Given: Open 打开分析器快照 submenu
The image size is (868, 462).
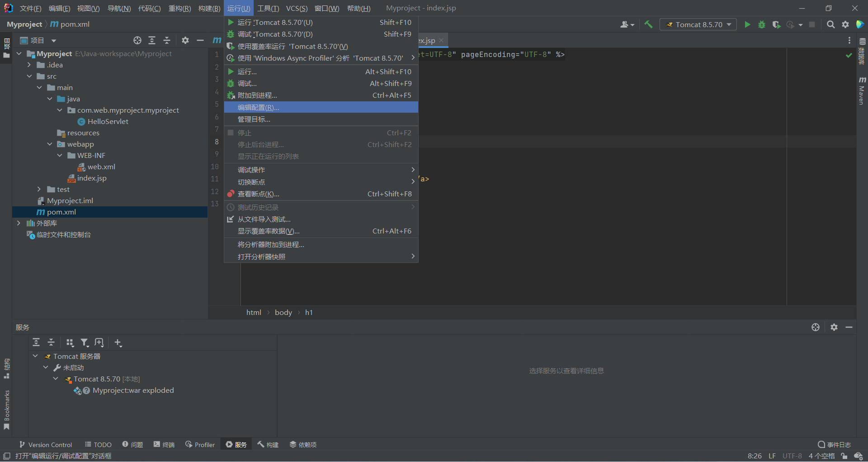Looking at the screenshot, I should (x=321, y=257).
